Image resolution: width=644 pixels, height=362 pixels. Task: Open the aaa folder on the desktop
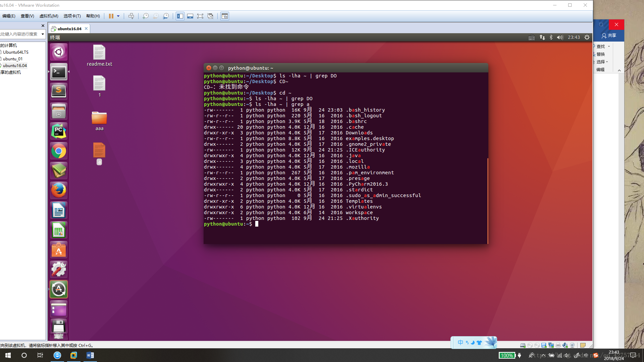point(99,121)
